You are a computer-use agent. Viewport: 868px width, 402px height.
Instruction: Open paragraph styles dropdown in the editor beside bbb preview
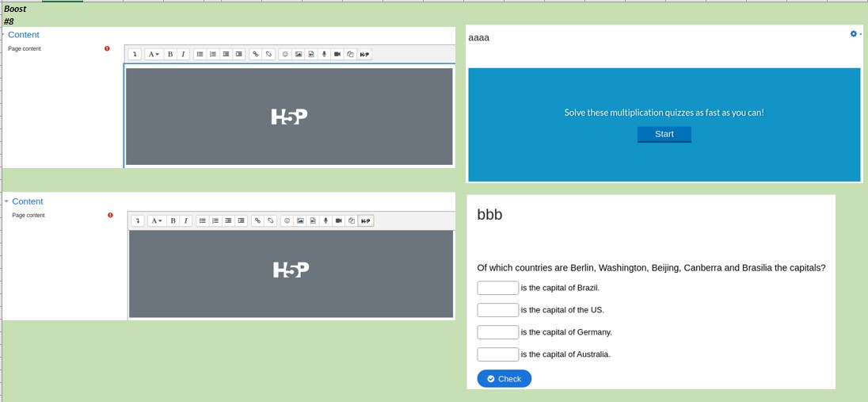[157, 220]
